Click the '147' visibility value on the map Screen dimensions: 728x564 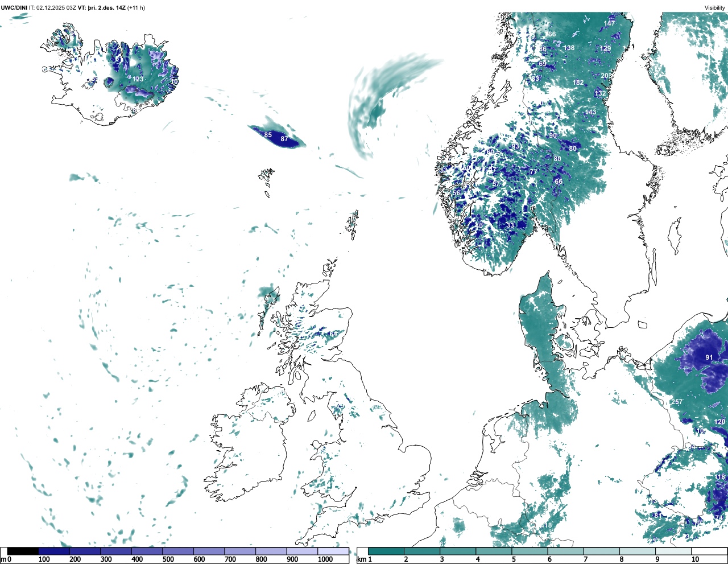tap(610, 23)
